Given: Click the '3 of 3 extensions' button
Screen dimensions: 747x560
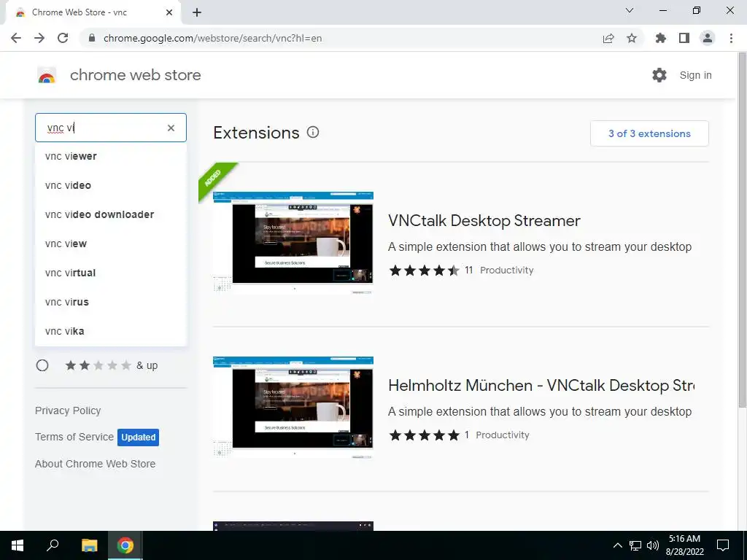Looking at the screenshot, I should click(x=649, y=133).
